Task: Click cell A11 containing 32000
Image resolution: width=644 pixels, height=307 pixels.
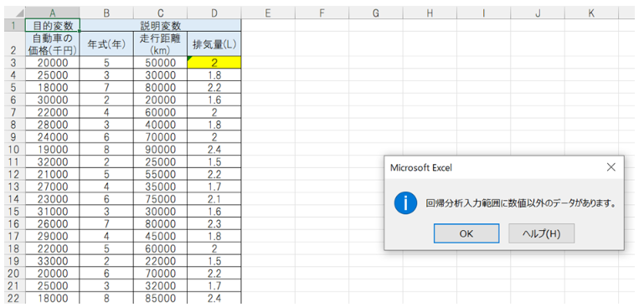Action: [x=53, y=161]
